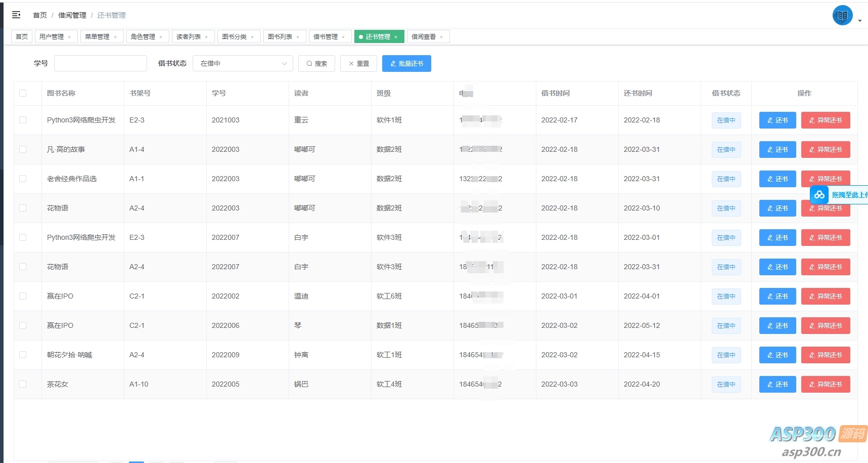
Task: Close the active 还书管理 tab via green X
Action: [x=397, y=36]
